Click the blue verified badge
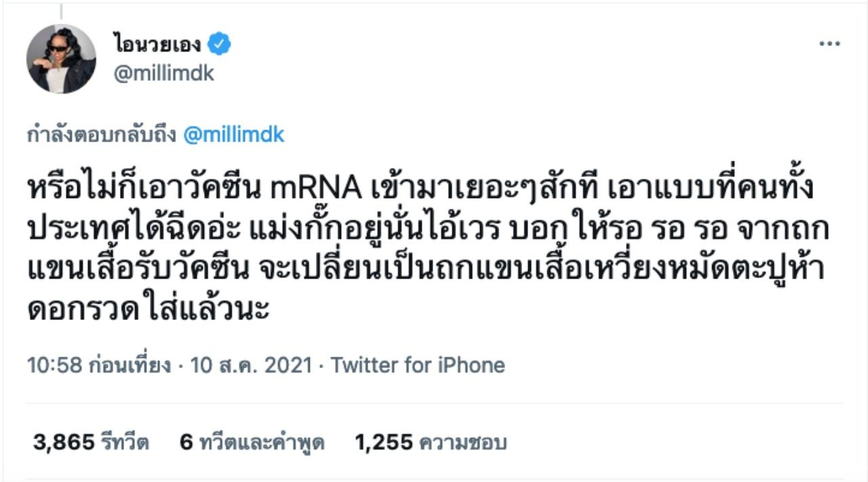 pos(219,45)
